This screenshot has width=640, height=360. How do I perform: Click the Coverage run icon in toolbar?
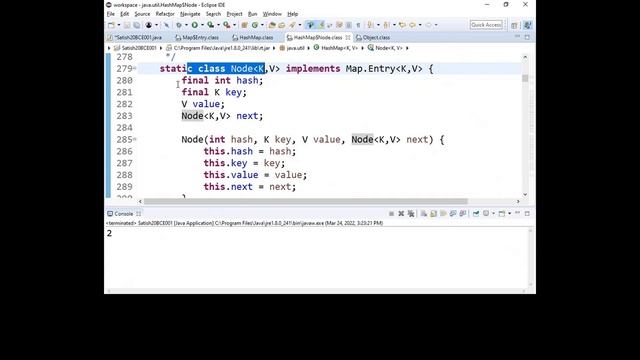coord(210,25)
